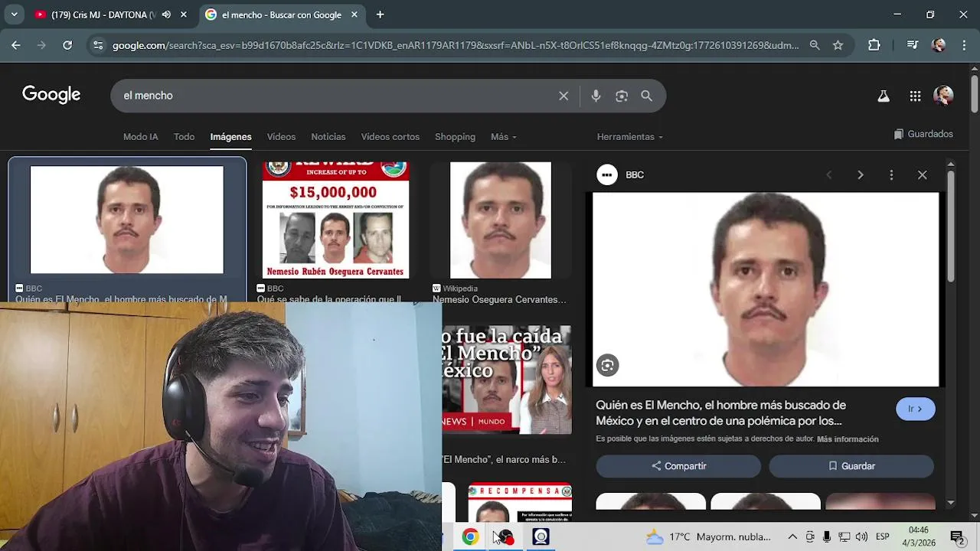The height and width of the screenshot is (551, 980).
Task: Close the el mencho Google tab
Action: tap(354, 15)
